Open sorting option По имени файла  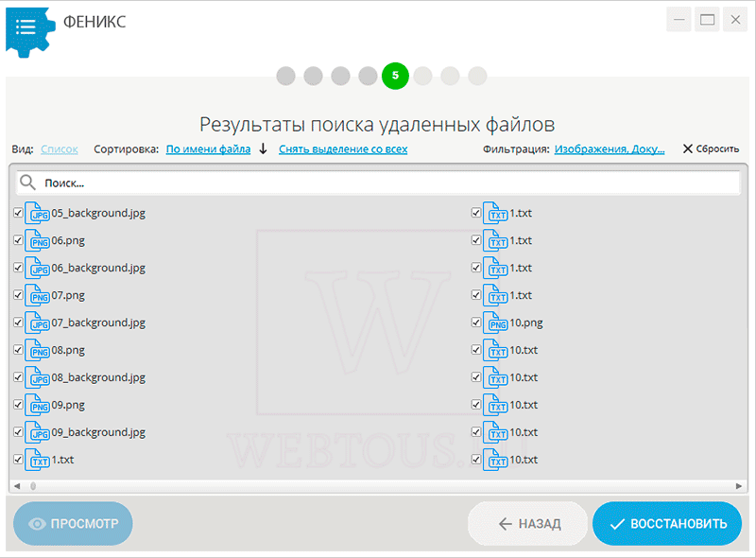[208, 149]
